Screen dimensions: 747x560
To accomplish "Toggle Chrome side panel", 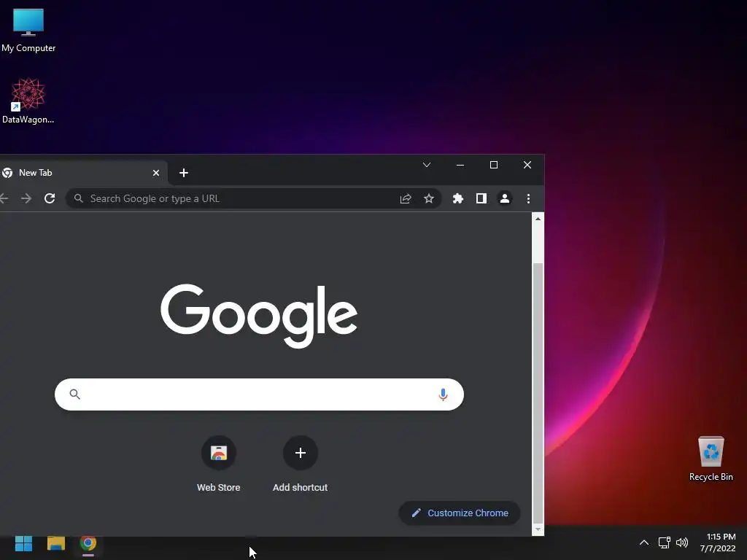I will [x=481, y=198].
